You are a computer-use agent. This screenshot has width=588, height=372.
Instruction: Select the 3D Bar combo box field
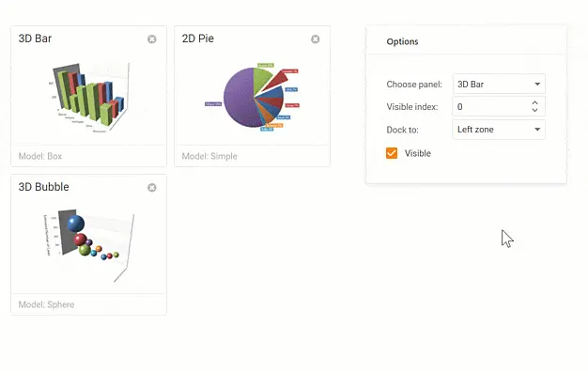click(499, 84)
